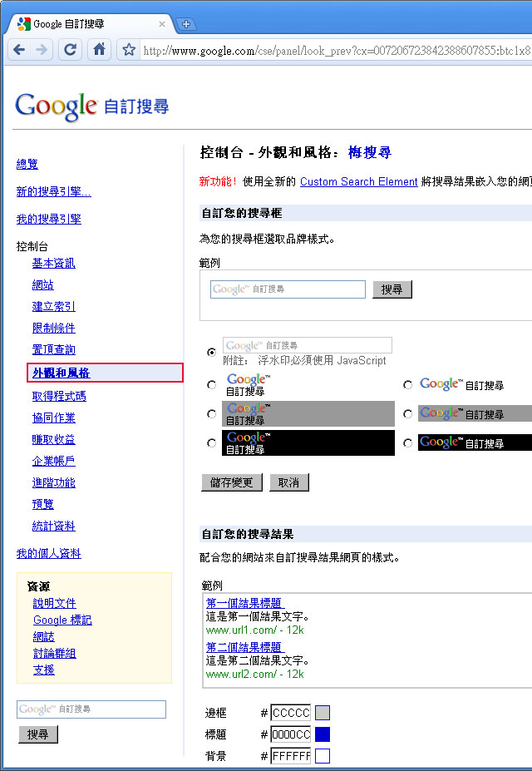Open 說明文件 resource link
The width and height of the screenshot is (532, 771).
click(55, 603)
